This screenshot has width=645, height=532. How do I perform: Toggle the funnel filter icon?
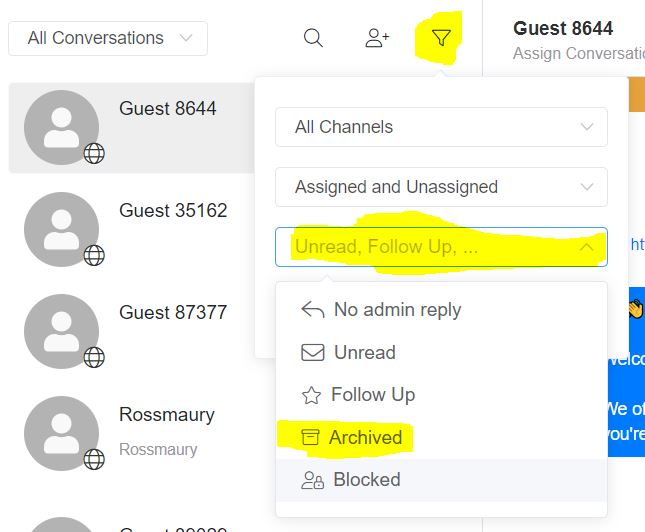pos(441,38)
